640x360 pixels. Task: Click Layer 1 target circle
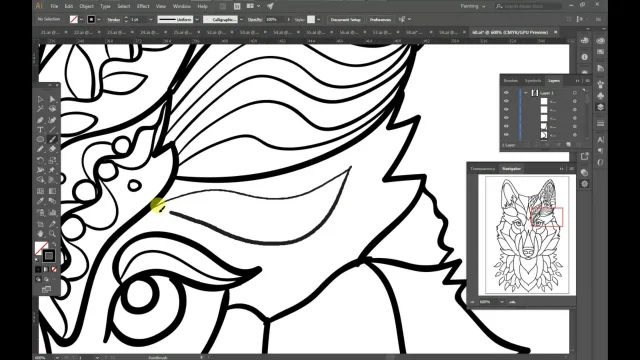coord(575,93)
